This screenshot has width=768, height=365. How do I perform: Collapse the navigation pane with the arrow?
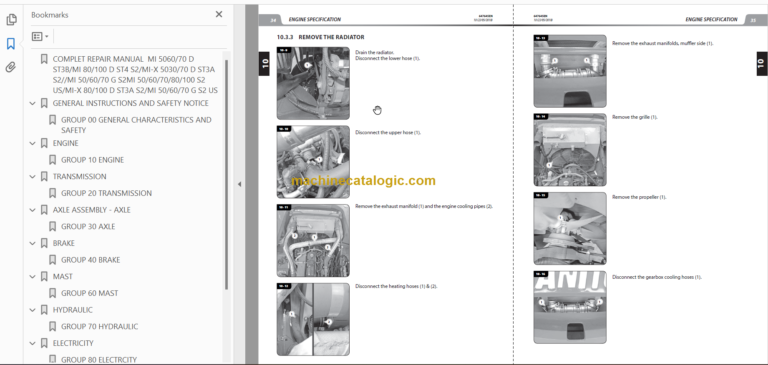[239, 184]
